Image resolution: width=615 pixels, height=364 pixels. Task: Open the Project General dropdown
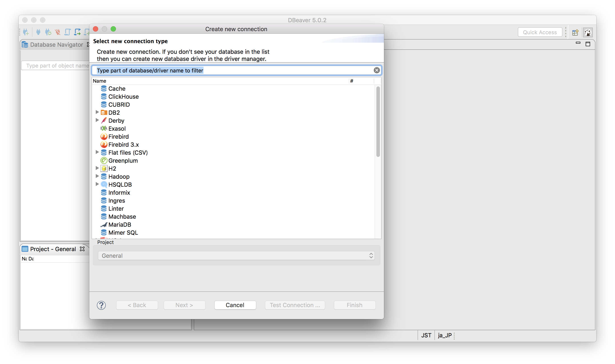pyautogui.click(x=236, y=256)
